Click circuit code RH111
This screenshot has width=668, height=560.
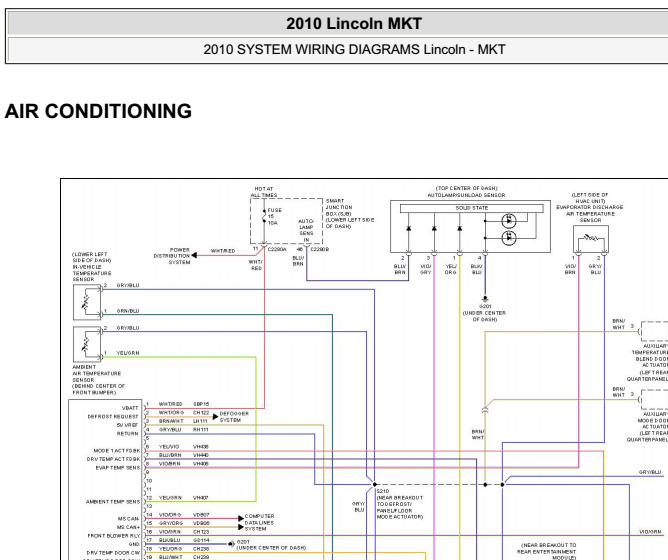point(201,430)
